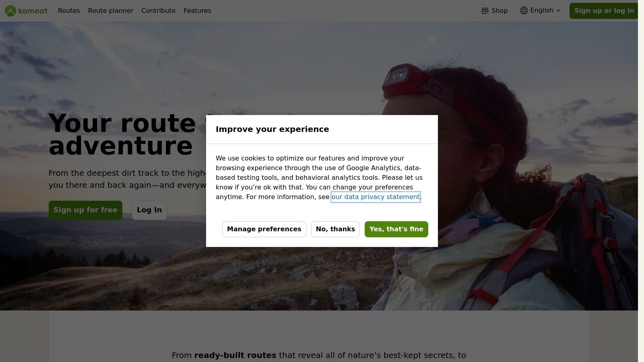Open the Routes menu item
Viewport: 644px width, 362px height.
[x=69, y=10]
